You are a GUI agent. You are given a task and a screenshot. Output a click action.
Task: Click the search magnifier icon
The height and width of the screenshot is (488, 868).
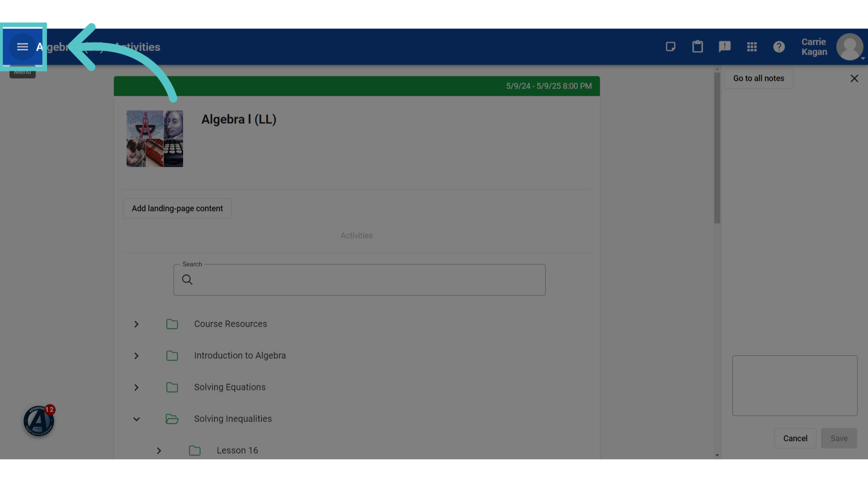(187, 280)
